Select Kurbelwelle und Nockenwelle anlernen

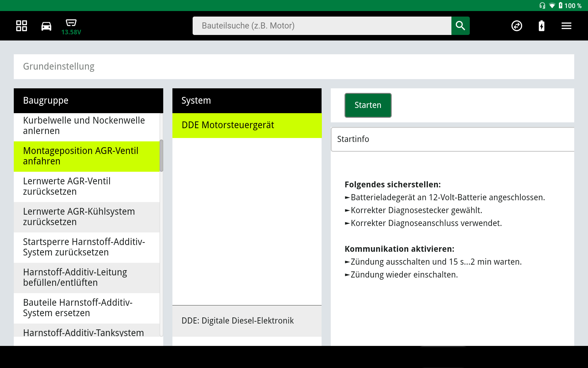[87, 126]
